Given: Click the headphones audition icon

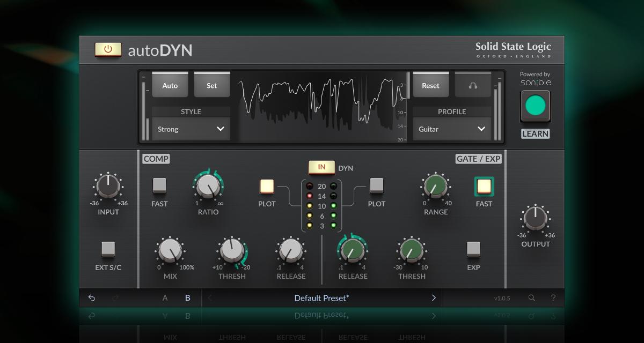Looking at the screenshot, I should point(473,86).
